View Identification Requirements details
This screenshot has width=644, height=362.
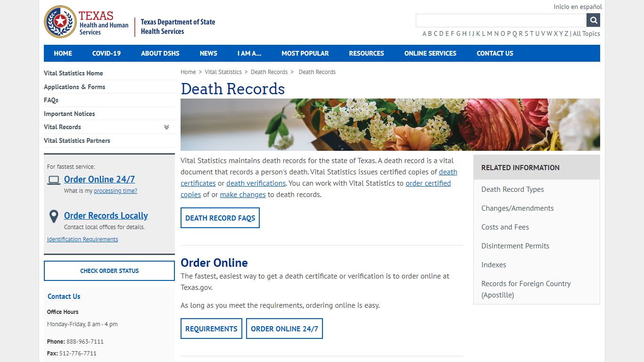click(83, 239)
